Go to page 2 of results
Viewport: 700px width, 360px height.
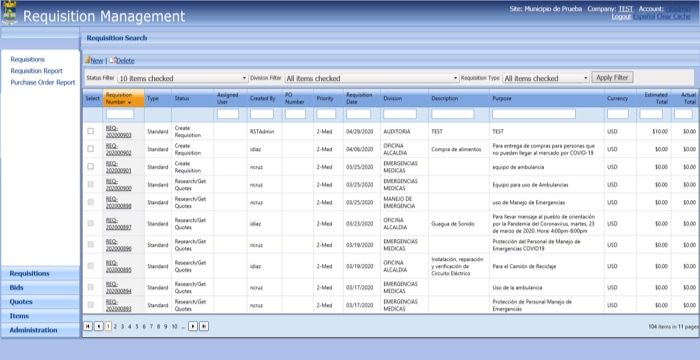point(115,327)
